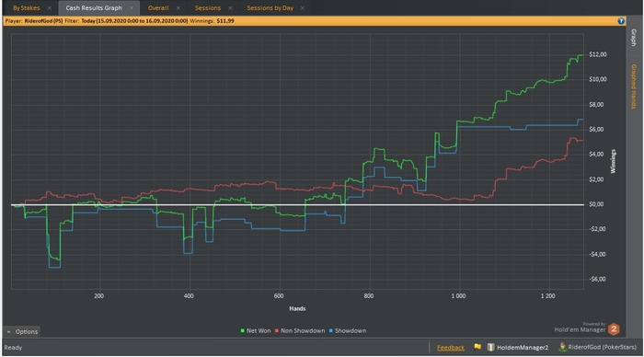Toggle the Non Showdown legend entry

pos(300,330)
